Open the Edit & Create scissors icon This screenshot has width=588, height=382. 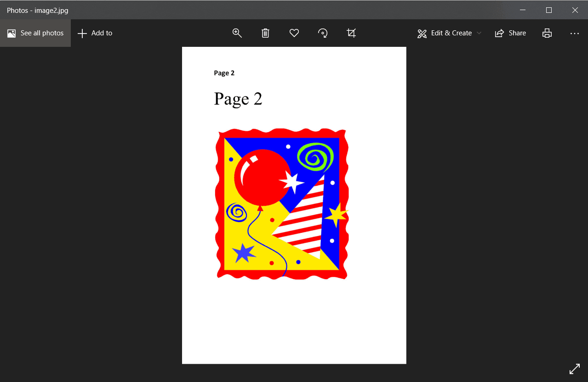[422, 33]
